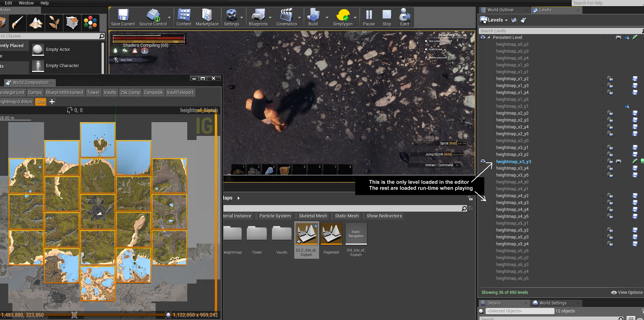Viewport: 644px width, 320px height.
Task: Click the Save Current toolbar icon
Action: point(123,18)
